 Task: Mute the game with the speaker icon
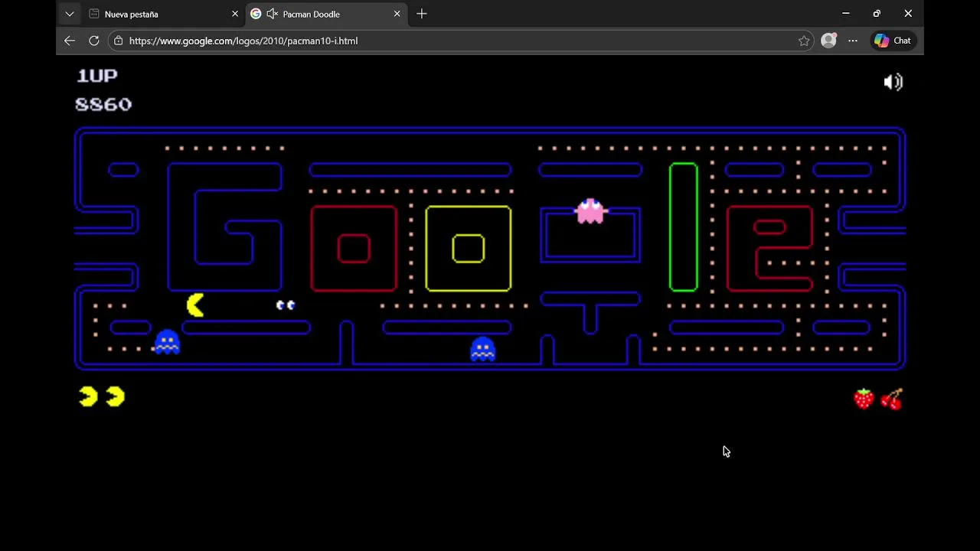point(893,82)
